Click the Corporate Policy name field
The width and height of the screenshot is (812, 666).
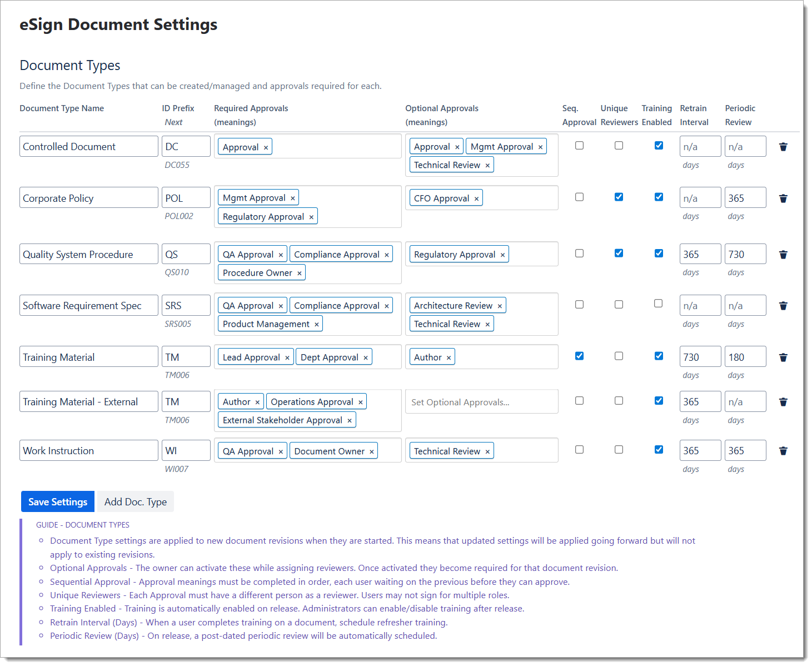click(88, 198)
